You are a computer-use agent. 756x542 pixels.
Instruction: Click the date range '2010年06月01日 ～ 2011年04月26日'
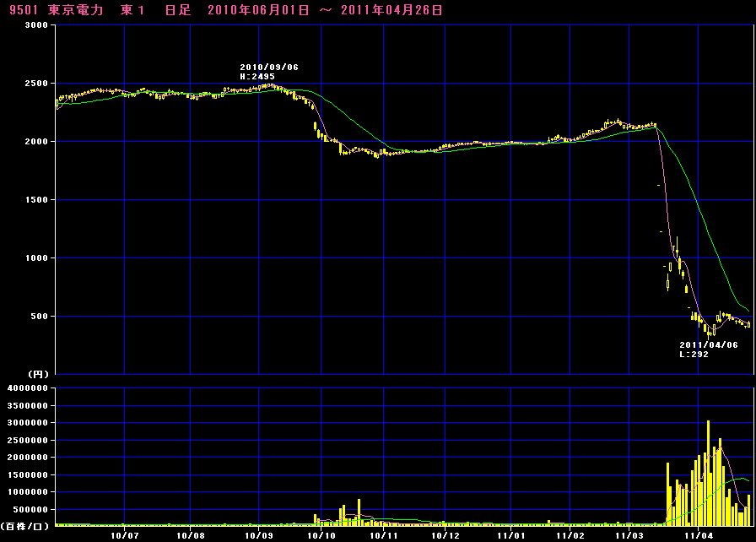point(325,10)
